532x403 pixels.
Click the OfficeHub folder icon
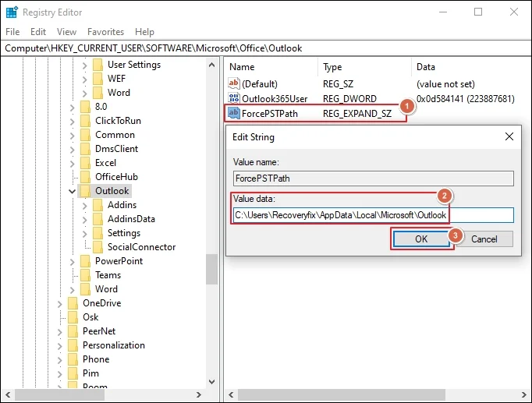coord(86,177)
